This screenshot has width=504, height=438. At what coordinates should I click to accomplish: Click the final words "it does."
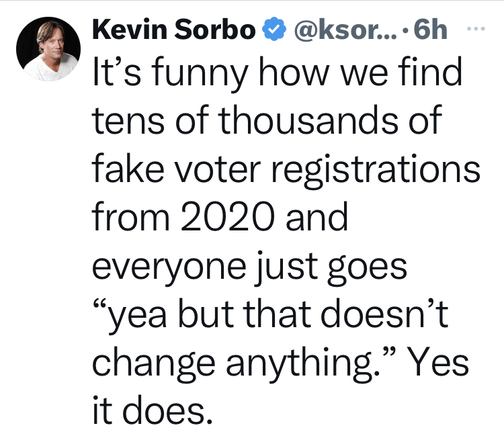click(x=151, y=410)
